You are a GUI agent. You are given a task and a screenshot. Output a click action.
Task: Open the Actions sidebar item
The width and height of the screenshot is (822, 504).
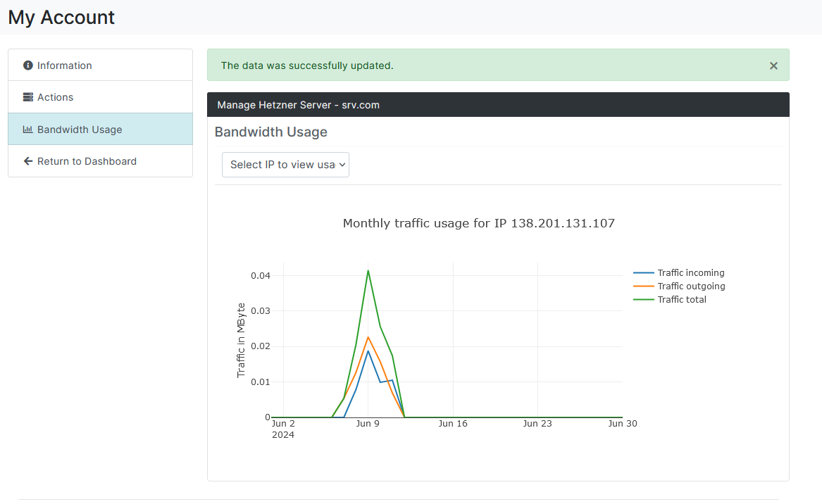(x=100, y=97)
